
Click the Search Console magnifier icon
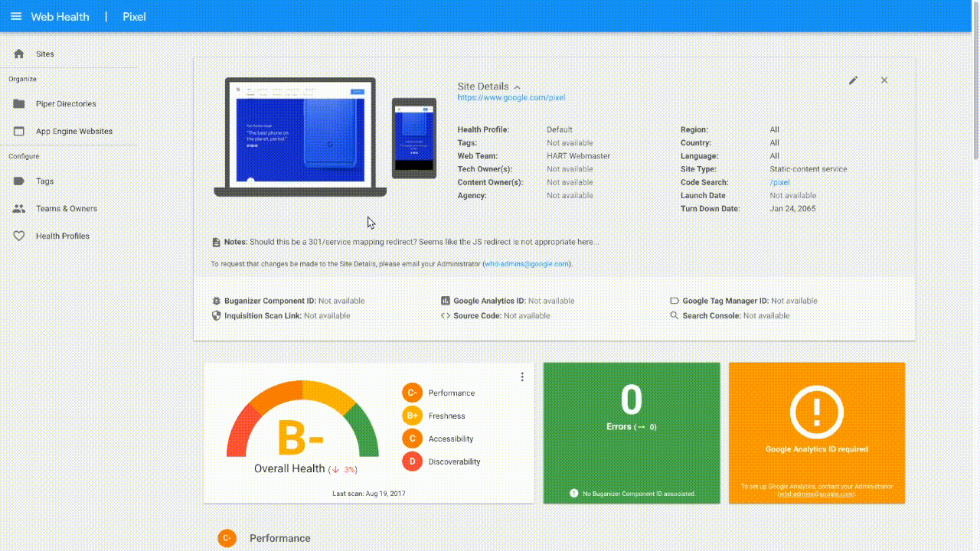[675, 315]
